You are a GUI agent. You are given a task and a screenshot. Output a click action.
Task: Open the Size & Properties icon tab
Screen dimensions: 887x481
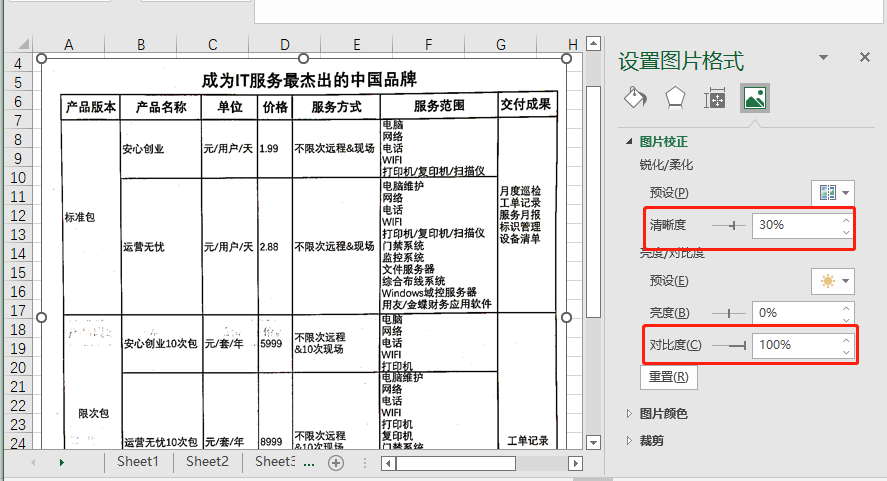coord(715,98)
